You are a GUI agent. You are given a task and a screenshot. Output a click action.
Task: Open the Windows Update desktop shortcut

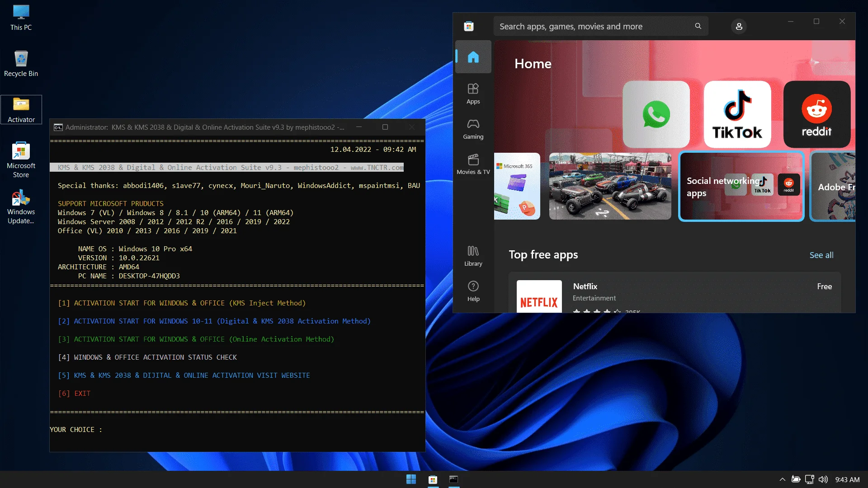click(21, 207)
